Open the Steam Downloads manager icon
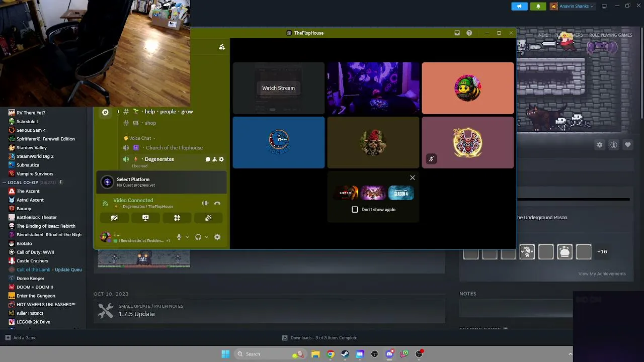Screen dimensions: 644x362 point(285,338)
